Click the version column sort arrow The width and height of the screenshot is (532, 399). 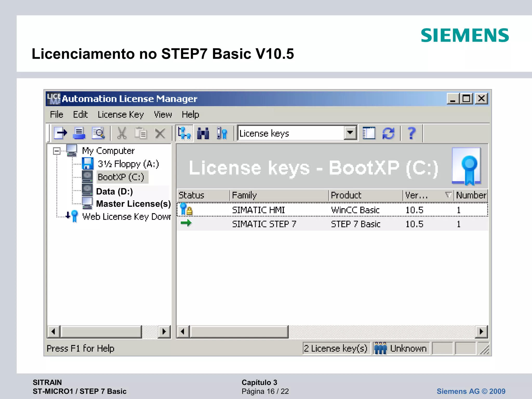click(448, 195)
